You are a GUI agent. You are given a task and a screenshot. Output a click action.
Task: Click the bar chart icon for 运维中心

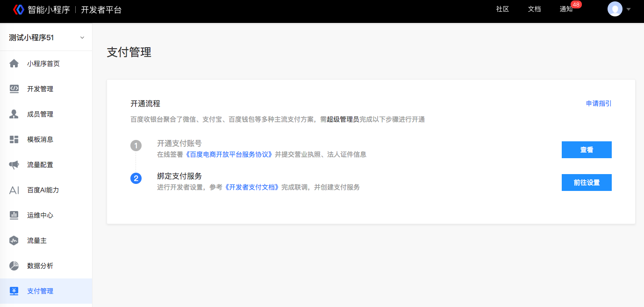pos(14,215)
